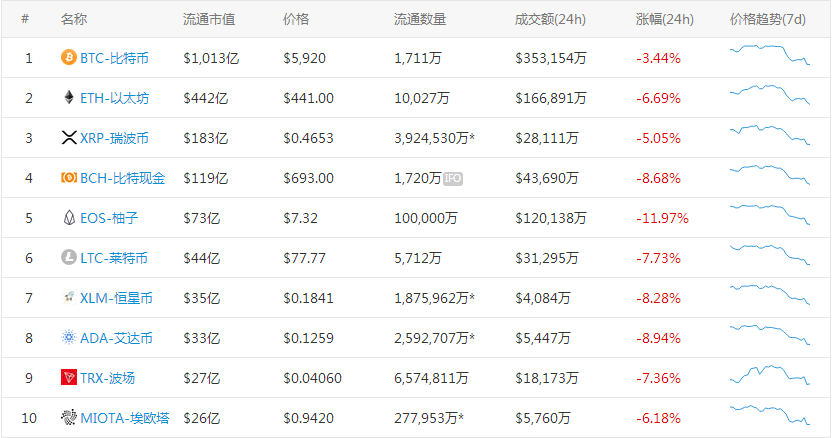The image size is (833, 438).
Task: Click the $0.04060 TRX price
Action: (312, 378)
